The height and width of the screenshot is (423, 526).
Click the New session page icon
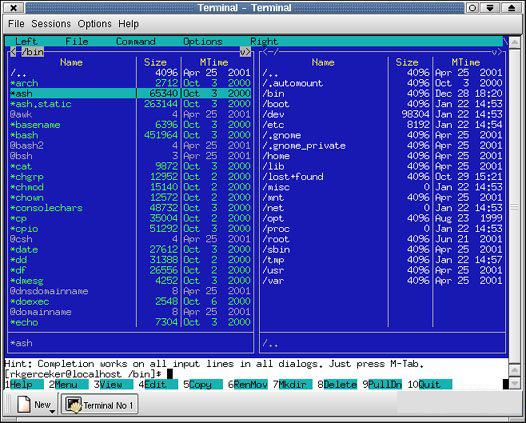click(x=24, y=404)
